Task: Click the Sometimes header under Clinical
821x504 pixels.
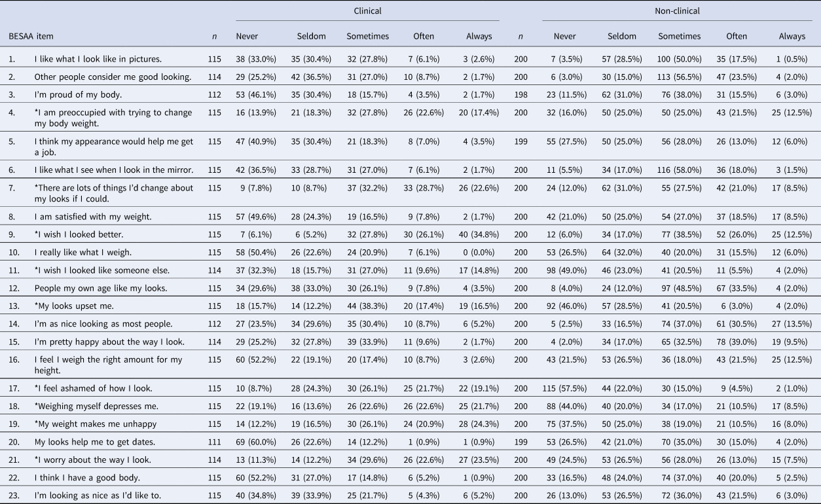Action: [x=367, y=37]
